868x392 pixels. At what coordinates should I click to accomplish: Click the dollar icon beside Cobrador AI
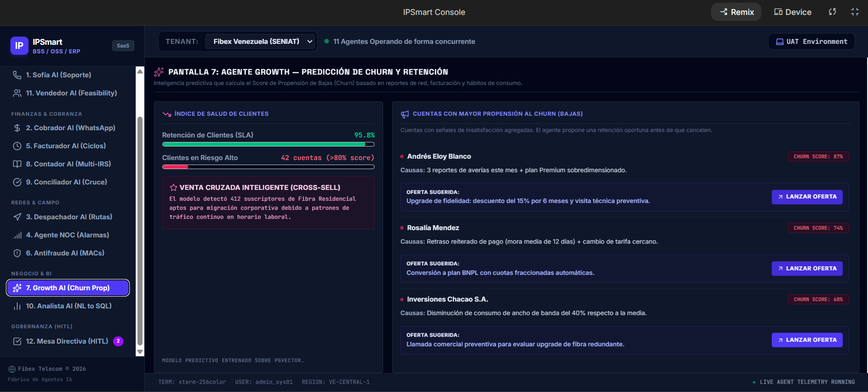point(17,128)
